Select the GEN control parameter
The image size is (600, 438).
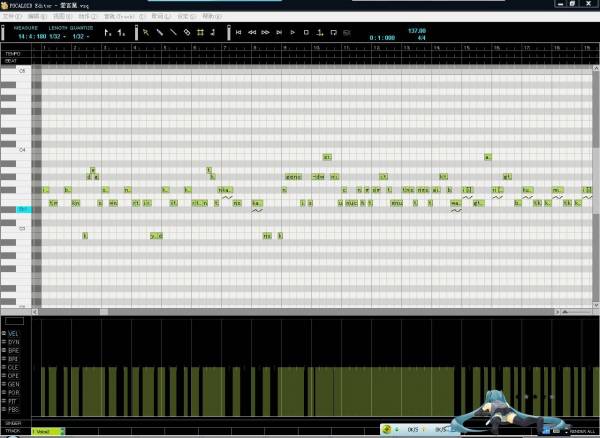point(13,384)
